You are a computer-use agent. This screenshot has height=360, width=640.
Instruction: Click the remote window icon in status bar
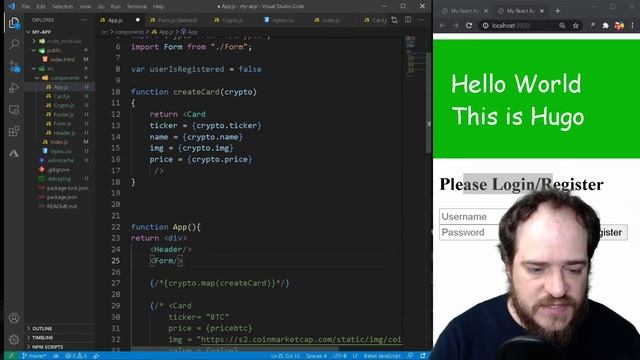11,356
